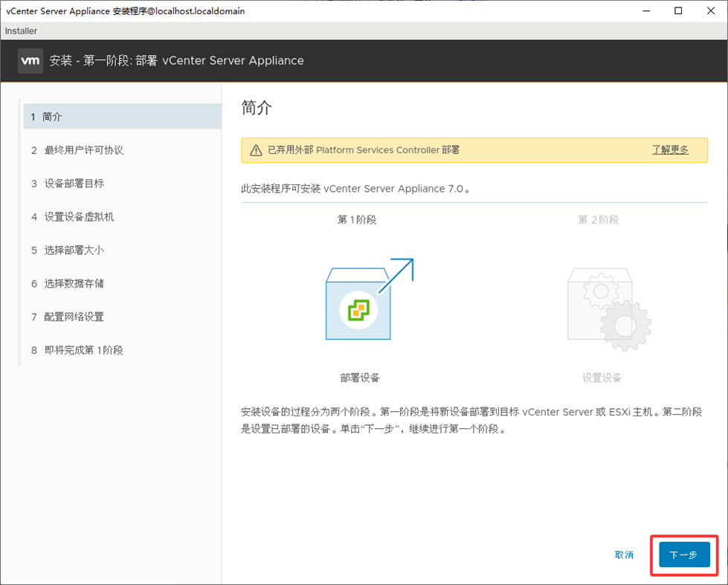Minimize the installer window

pyautogui.click(x=644, y=11)
